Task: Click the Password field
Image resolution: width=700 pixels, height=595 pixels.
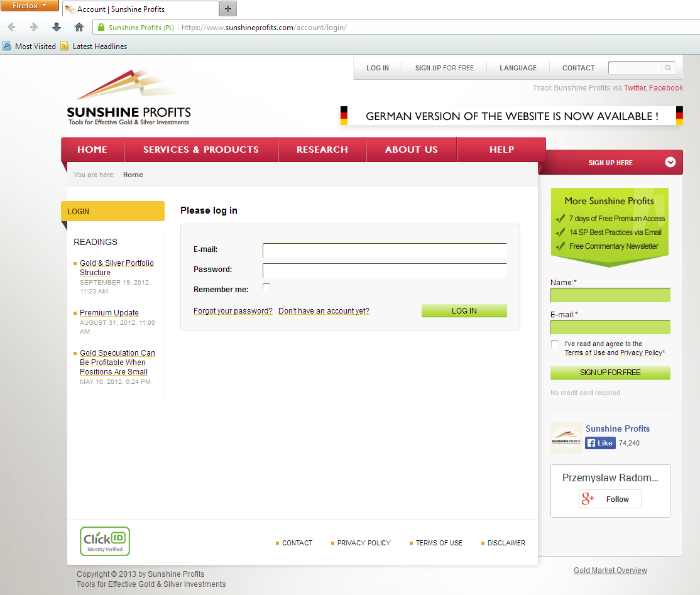Action: [385, 271]
